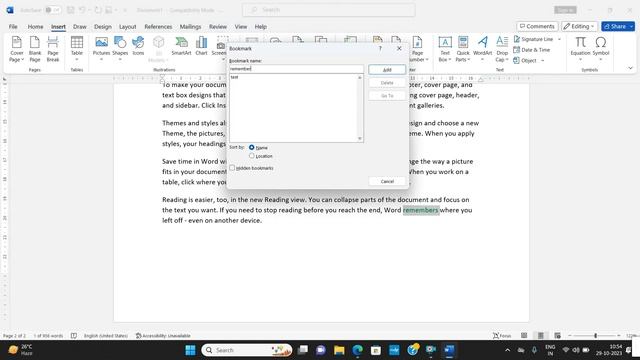Open Microsoft Edge from taskbar
Screen dimensions: 640x360
click(x=358, y=350)
